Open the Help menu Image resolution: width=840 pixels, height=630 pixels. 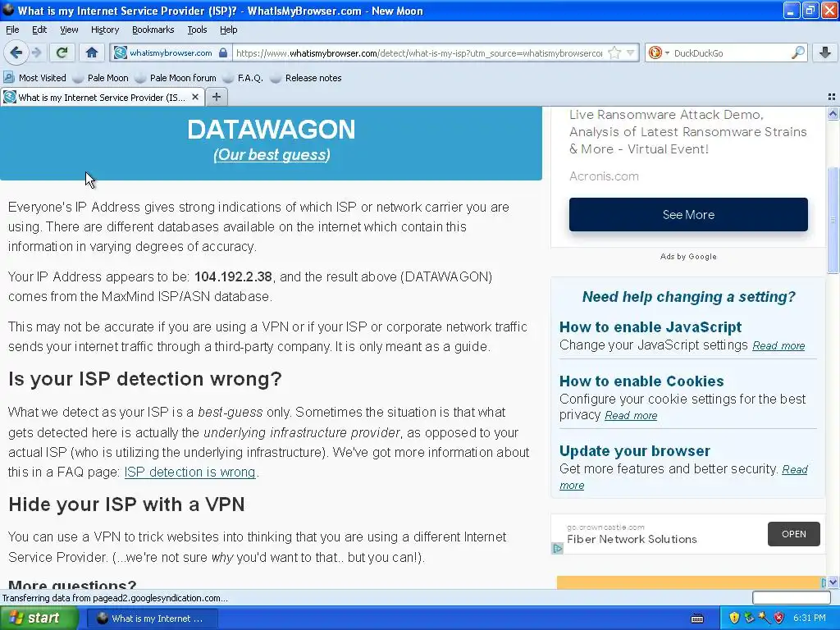pos(228,30)
